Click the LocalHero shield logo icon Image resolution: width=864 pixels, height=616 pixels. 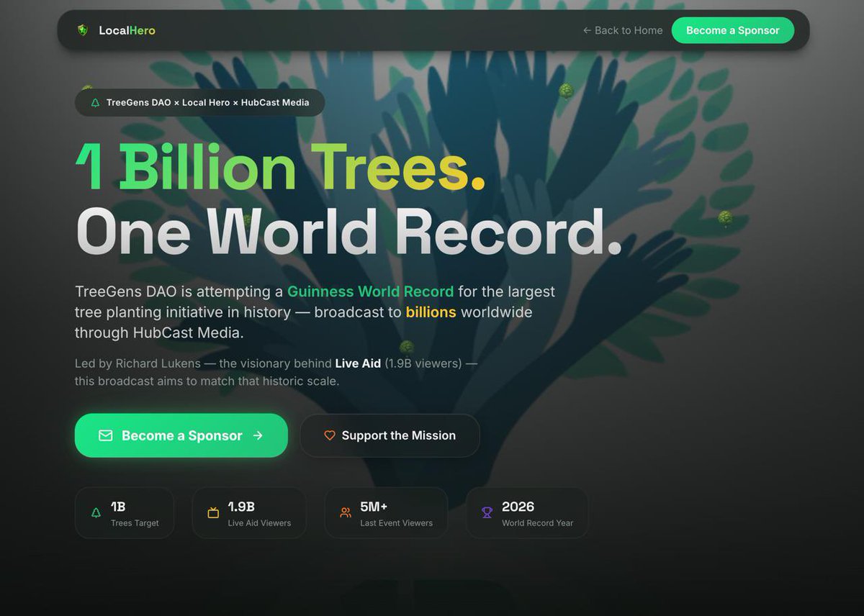point(83,30)
